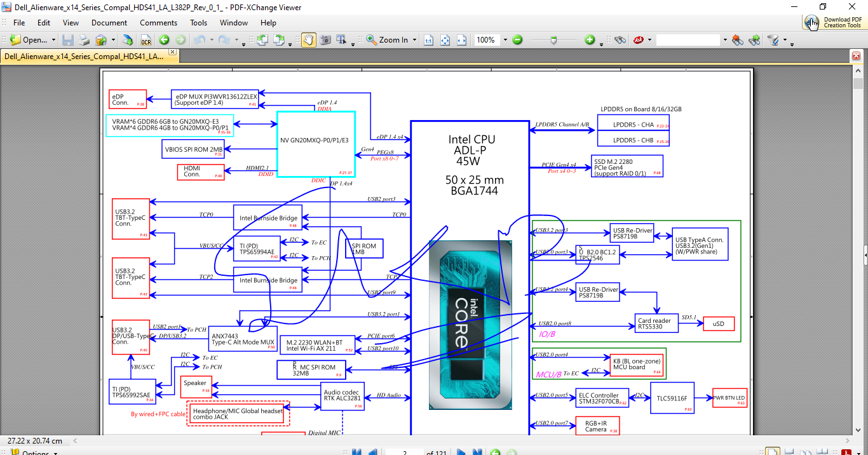Click the Redo icon
Viewport: 868px width, 455px height.
[x=224, y=39]
